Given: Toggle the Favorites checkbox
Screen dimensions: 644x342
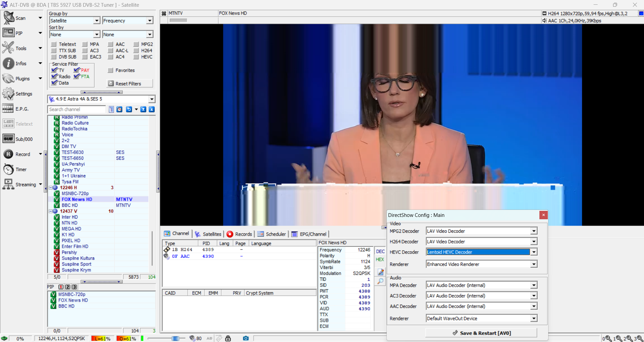Looking at the screenshot, I should click(x=110, y=70).
